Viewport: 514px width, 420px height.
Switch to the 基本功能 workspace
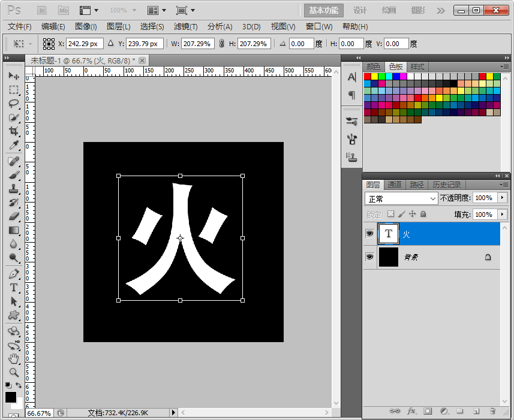323,10
